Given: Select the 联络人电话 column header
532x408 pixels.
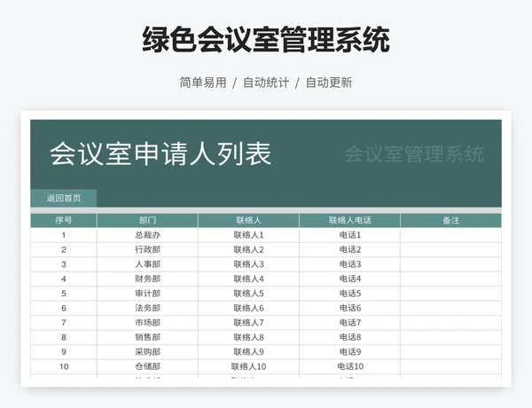Looking at the screenshot, I should point(350,221).
